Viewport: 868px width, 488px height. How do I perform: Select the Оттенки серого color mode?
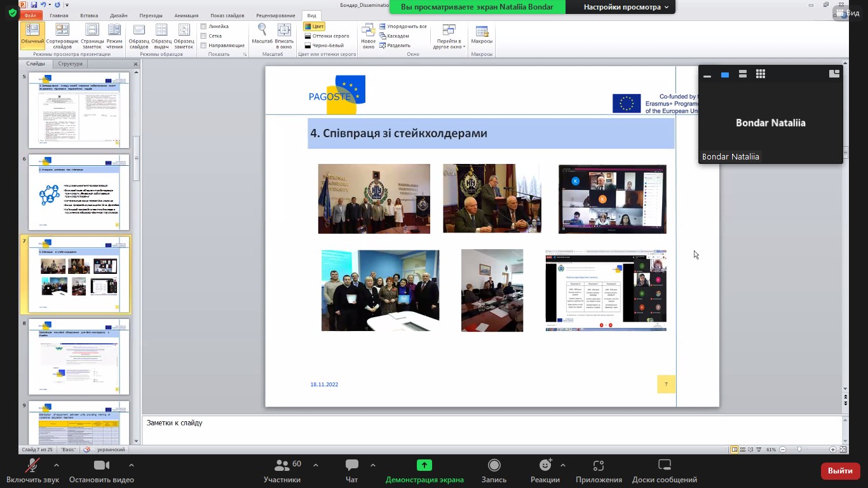point(327,36)
